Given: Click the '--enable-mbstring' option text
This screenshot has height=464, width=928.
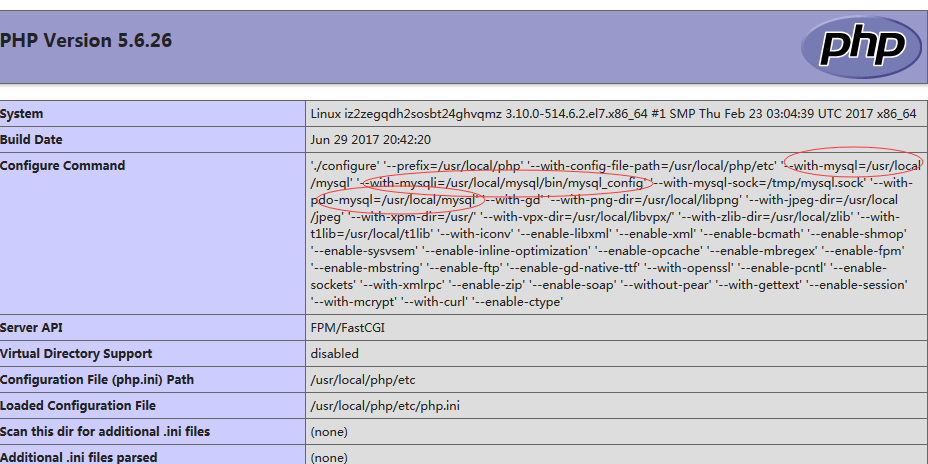Looking at the screenshot, I should (367, 268).
